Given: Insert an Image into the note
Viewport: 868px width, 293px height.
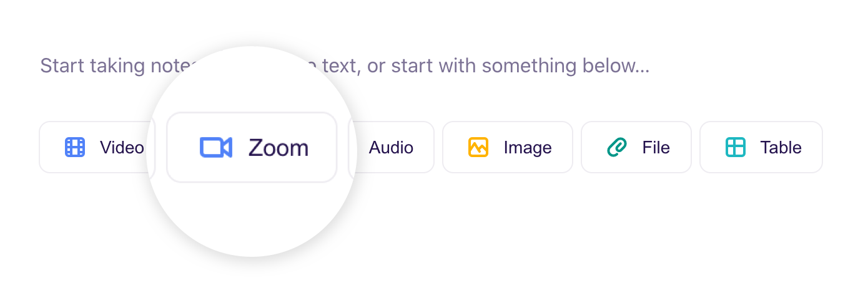Looking at the screenshot, I should [508, 147].
